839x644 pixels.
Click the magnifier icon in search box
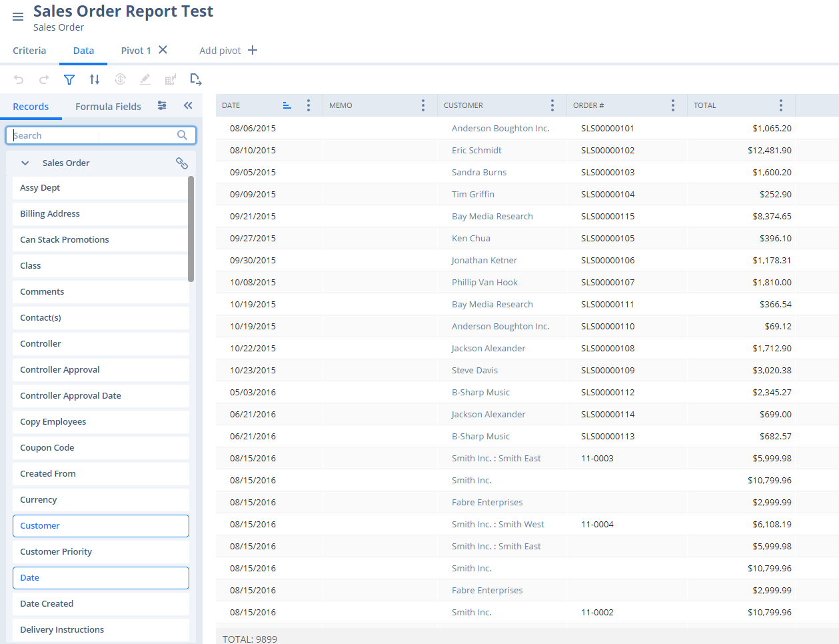[x=182, y=135]
